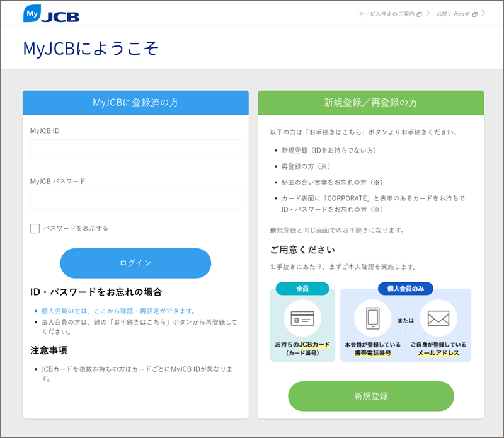Select the 新規登録／再登録の方 panel header

tap(370, 103)
